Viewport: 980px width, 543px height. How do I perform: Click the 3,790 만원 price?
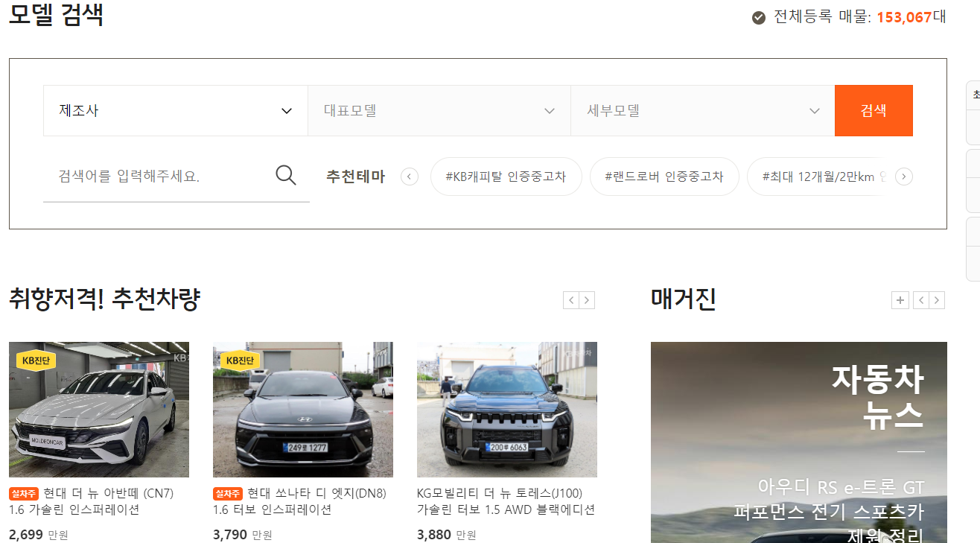tap(243, 535)
